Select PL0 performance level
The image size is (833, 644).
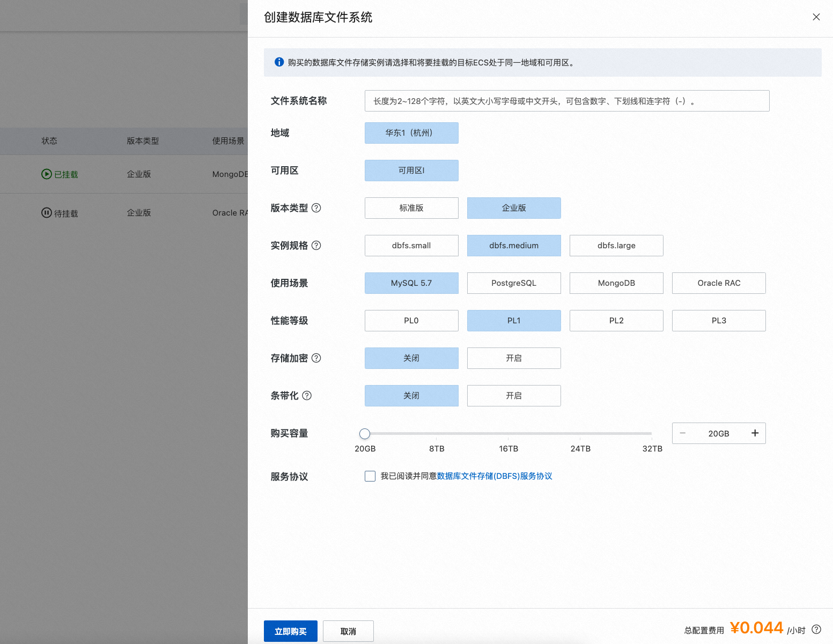point(411,321)
